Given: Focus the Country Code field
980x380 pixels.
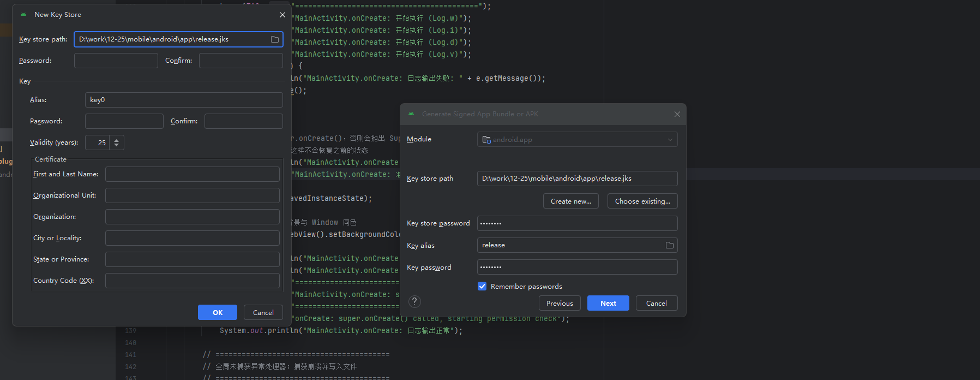Looking at the screenshot, I should pos(193,281).
